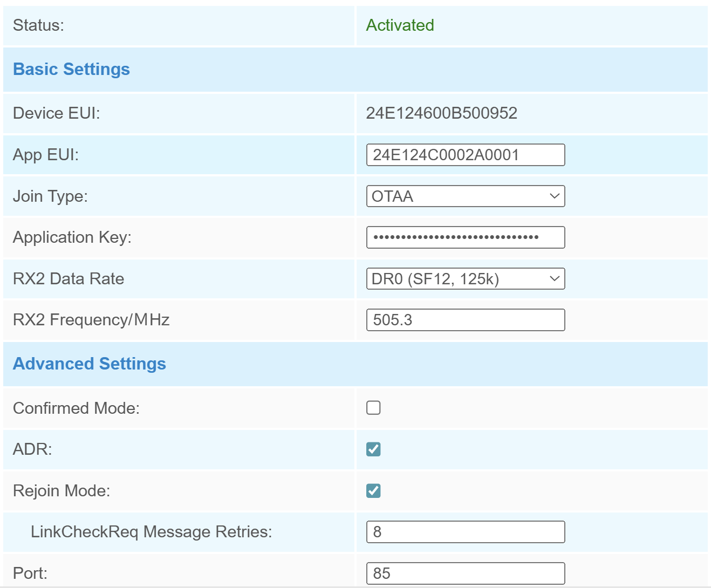Open the Join Type dropdown showing OTAA

coord(465,196)
